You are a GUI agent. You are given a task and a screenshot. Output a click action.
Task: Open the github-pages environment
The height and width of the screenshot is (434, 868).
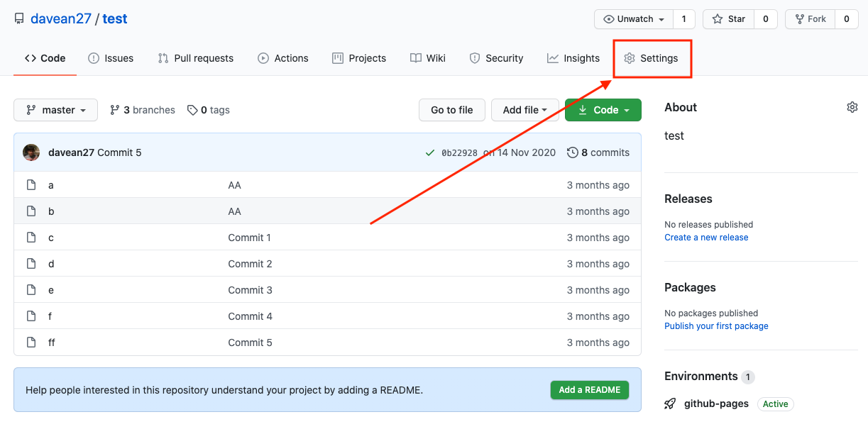tap(716, 404)
